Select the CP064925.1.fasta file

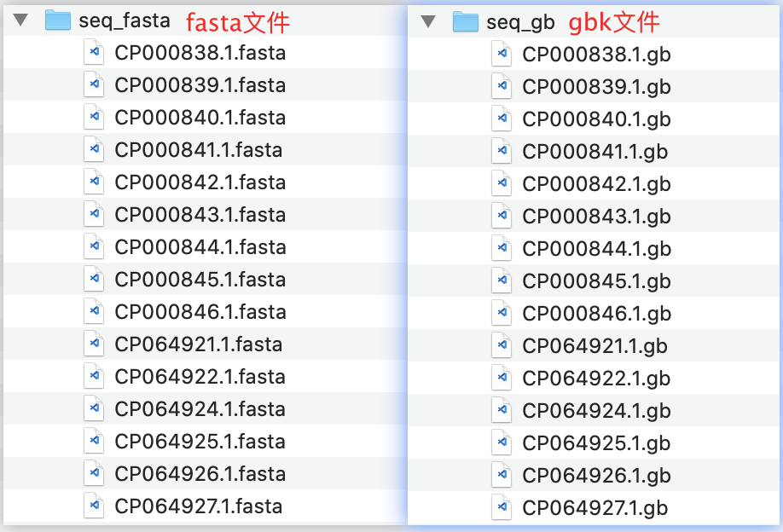coord(200,442)
